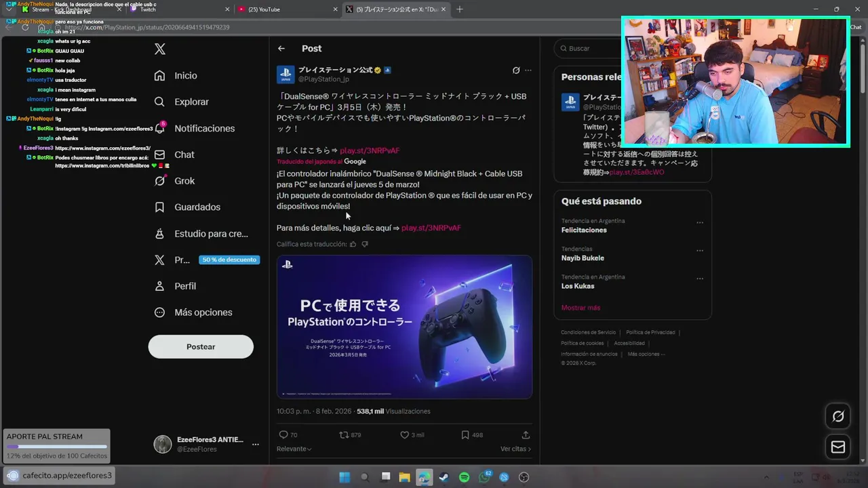Image resolution: width=868 pixels, height=488 pixels.
Task: Click the EzeeFlores3 account avatar
Action: 163,444
